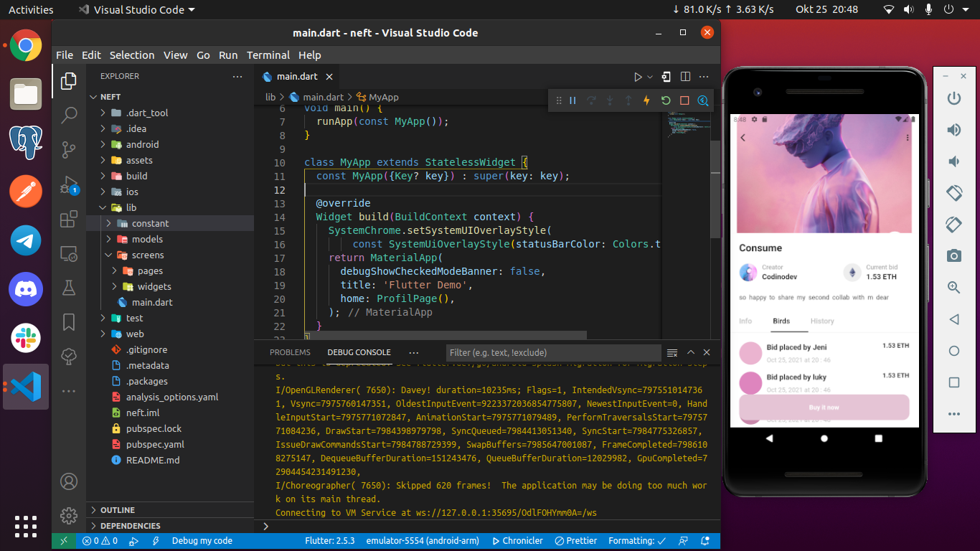Image resolution: width=980 pixels, height=551 pixels.
Task: Open Source Control in the activity bar
Action: [x=68, y=150]
